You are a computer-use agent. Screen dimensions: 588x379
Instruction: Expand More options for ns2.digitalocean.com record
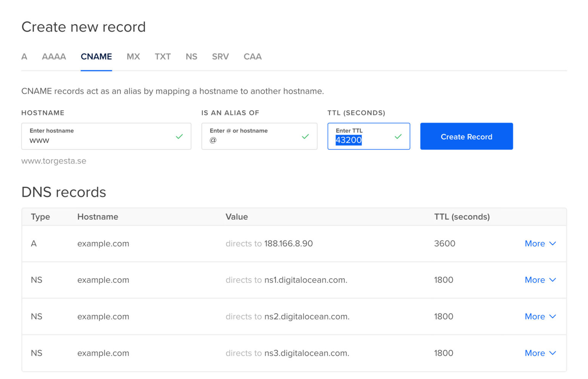coord(540,316)
